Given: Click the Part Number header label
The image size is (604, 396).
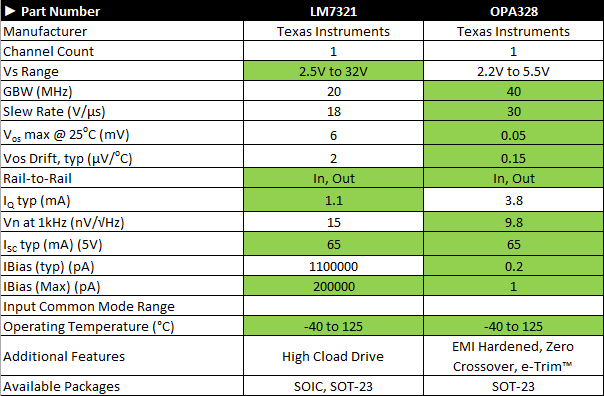Looking at the screenshot, I should click(60, 12).
